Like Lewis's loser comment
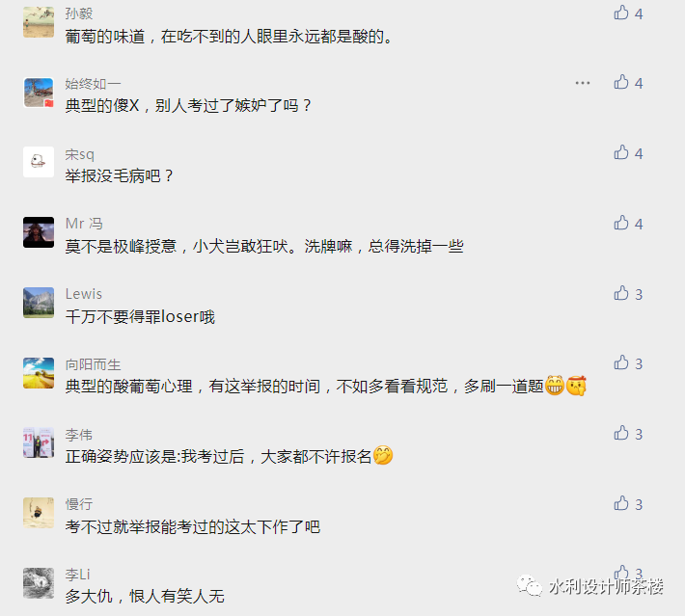The height and width of the screenshot is (616, 685). (x=620, y=293)
